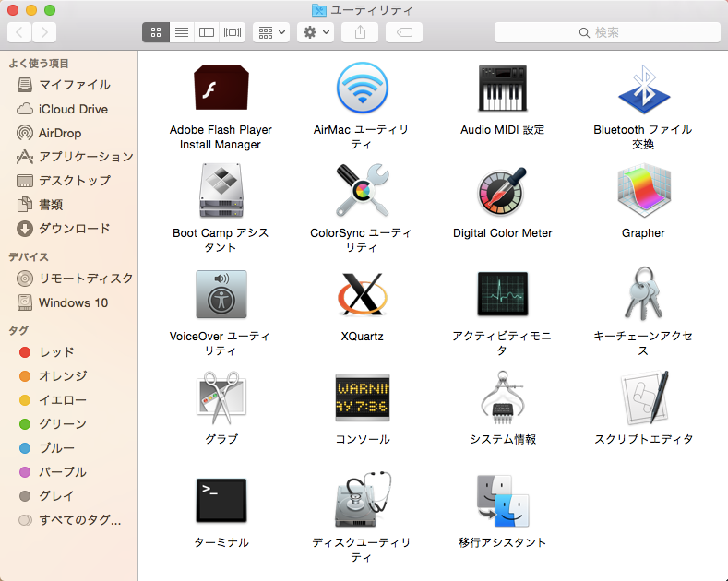Select the システム情報 icon
Screen dimensions: 728x581
502,397
